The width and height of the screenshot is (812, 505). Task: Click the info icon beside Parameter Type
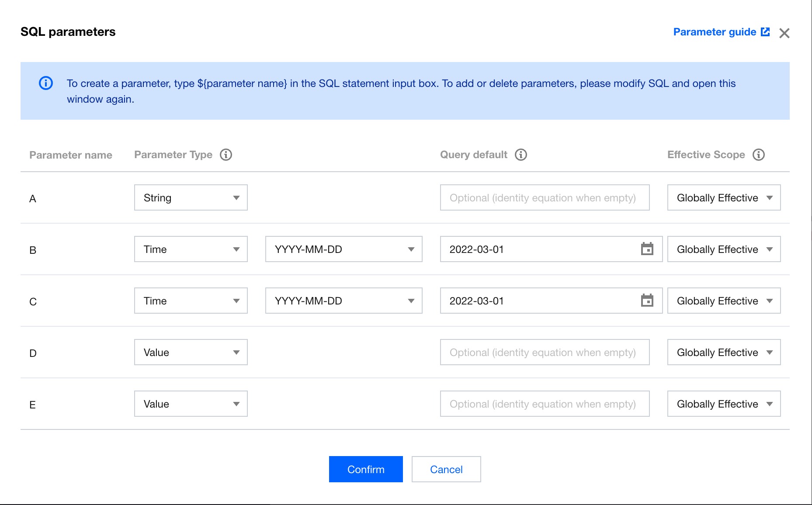(x=226, y=155)
